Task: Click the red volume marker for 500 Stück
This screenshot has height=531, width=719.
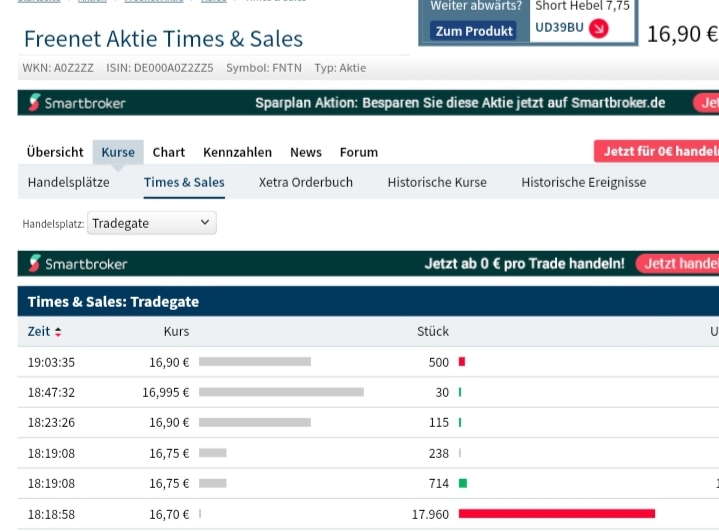Action: tap(462, 362)
